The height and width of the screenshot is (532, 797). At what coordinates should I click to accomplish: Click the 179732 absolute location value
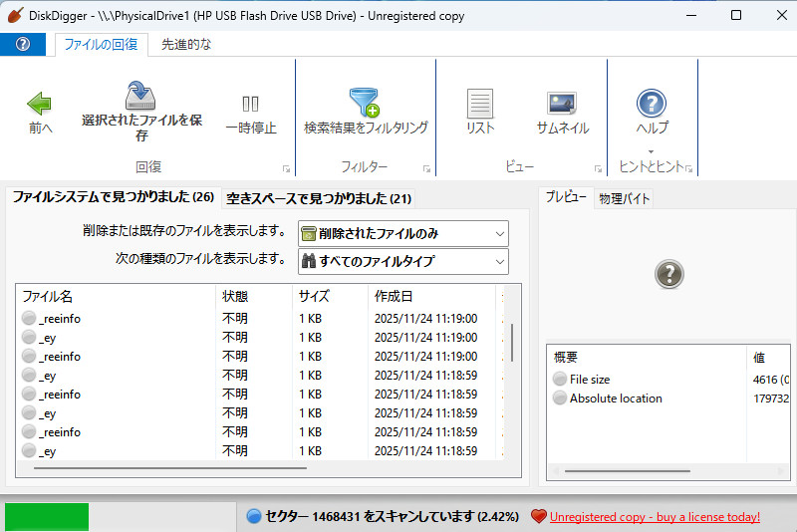tap(770, 399)
